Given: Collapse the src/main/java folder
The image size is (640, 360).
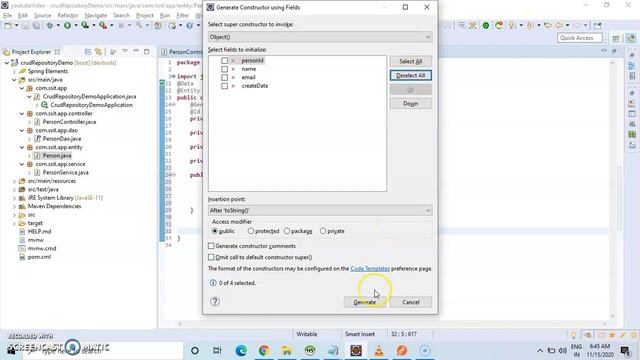Looking at the screenshot, I should (15, 80).
